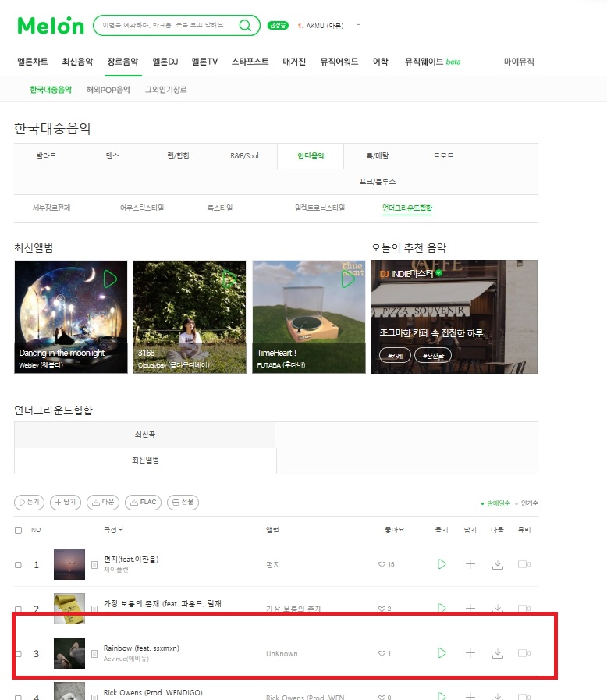
Task: Open song info icon for Rick Owens
Action: coord(94,697)
